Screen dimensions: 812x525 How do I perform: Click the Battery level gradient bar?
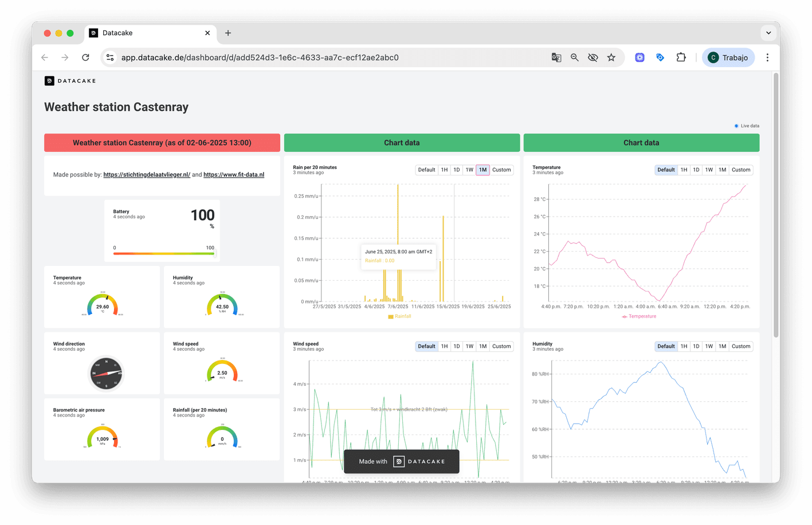coord(164,253)
